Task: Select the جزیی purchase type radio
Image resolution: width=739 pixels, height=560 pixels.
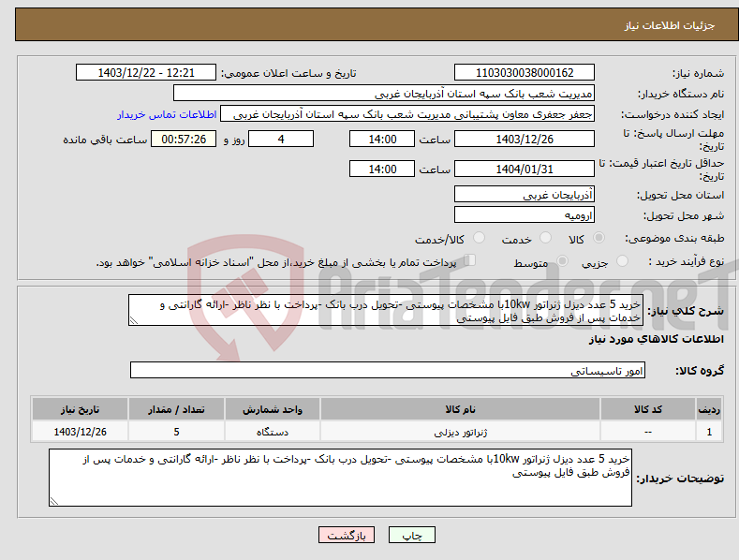Action: click(622, 260)
